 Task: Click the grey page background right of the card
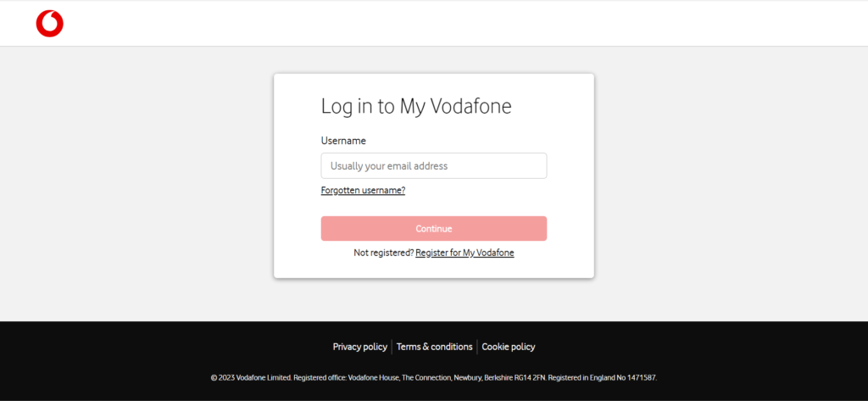(729, 178)
